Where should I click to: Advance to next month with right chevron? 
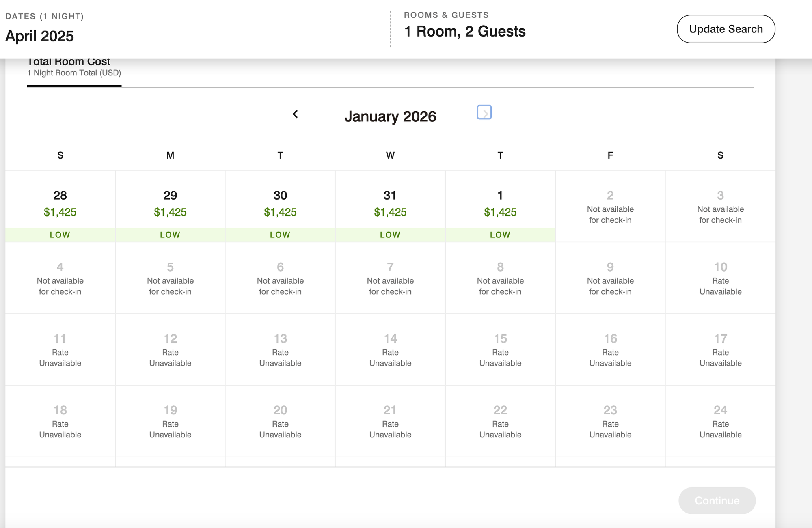click(484, 112)
